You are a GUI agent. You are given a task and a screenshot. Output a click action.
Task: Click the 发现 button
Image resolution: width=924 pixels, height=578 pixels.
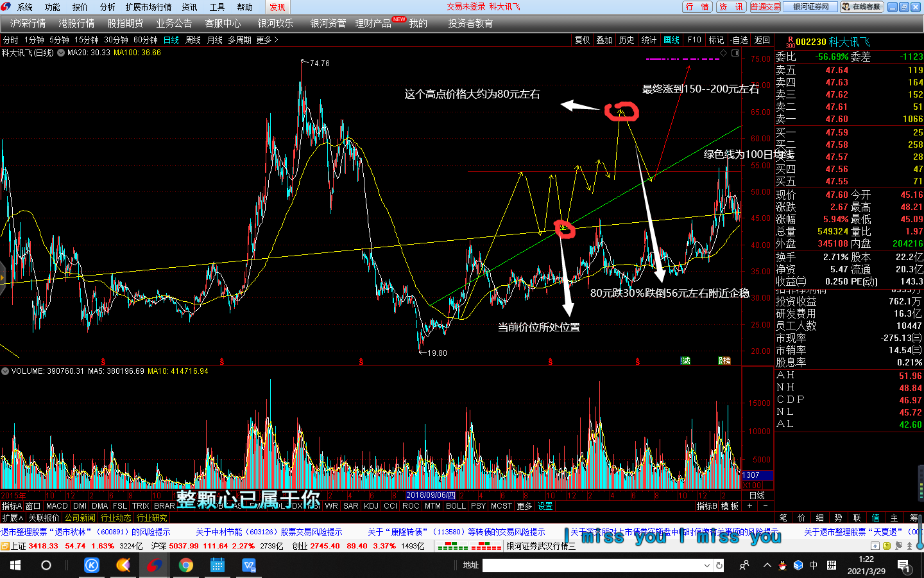[x=277, y=7]
